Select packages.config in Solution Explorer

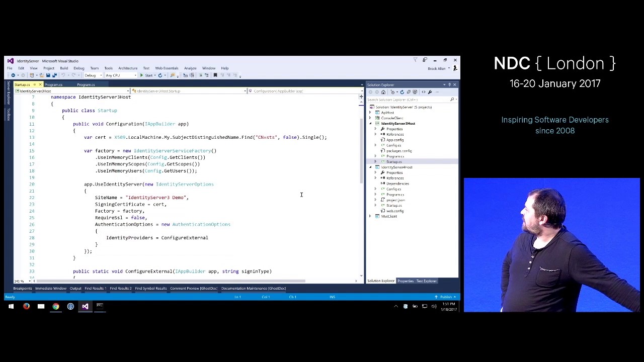399,151
